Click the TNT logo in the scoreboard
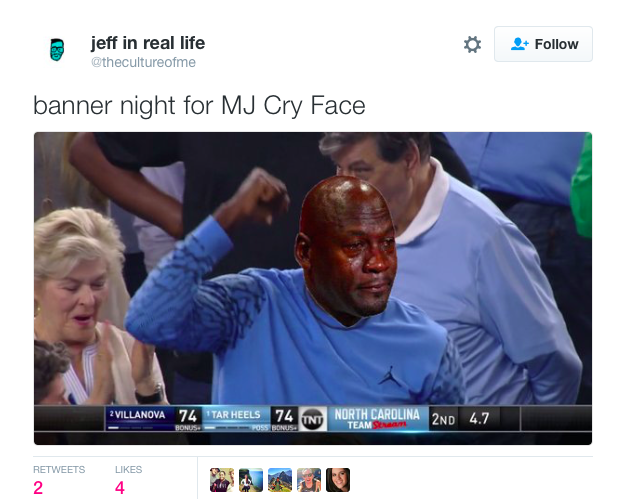The height and width of the screenshot is (499, 628). 312,419
